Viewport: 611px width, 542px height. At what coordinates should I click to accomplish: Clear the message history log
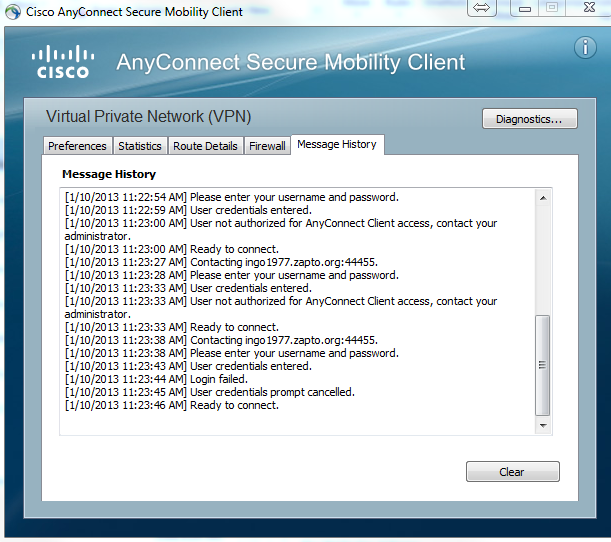tap(512, 472)
